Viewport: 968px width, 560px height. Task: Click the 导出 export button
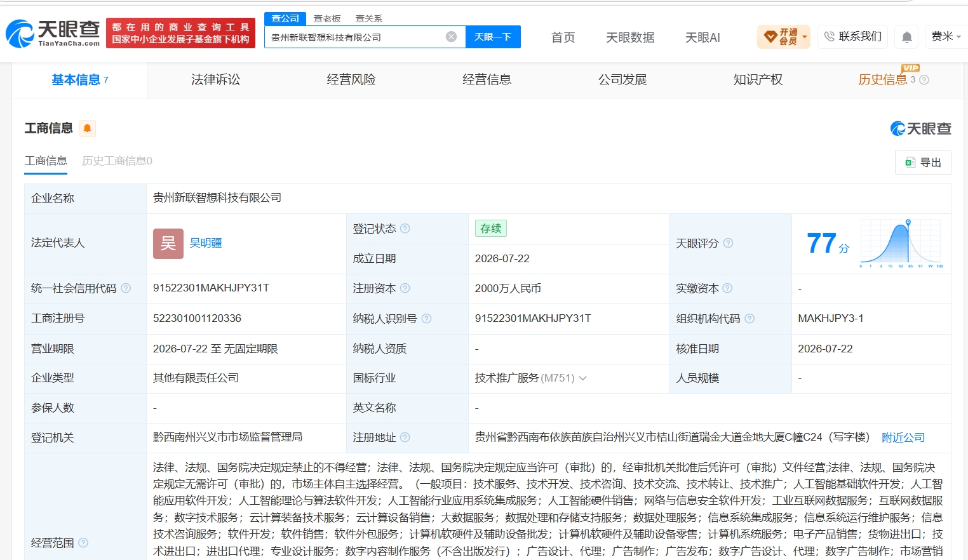click(923, 163)
